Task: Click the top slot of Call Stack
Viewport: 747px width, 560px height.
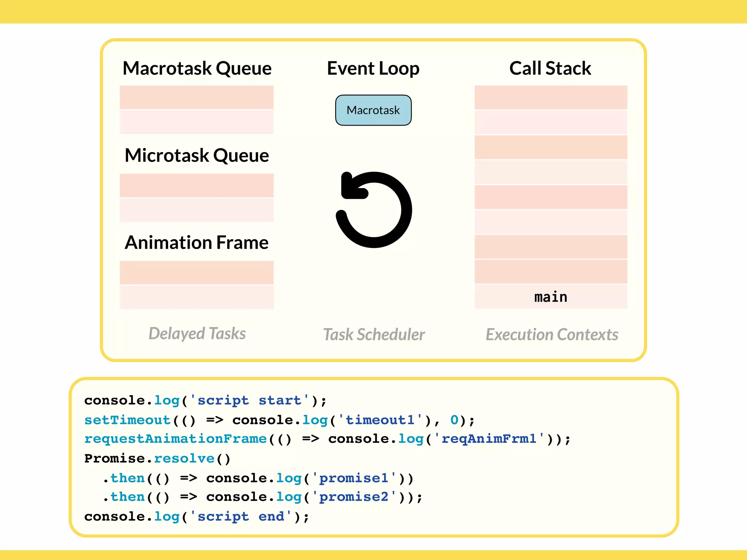Action: pyautogui.click(x=551, y=97)
